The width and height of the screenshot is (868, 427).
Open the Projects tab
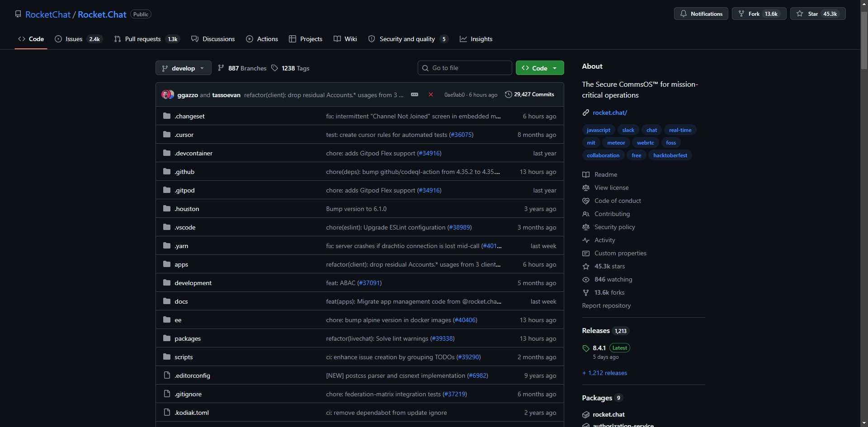(x=306, y=39)
